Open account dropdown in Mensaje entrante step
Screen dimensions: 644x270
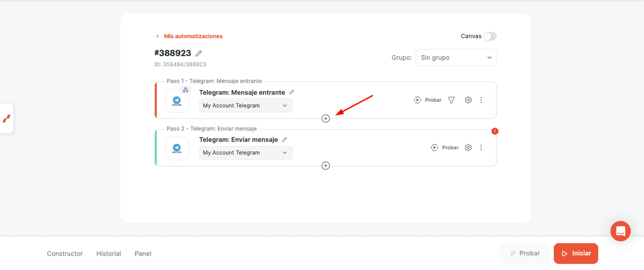pyautogui.click(x=246, y=106)
